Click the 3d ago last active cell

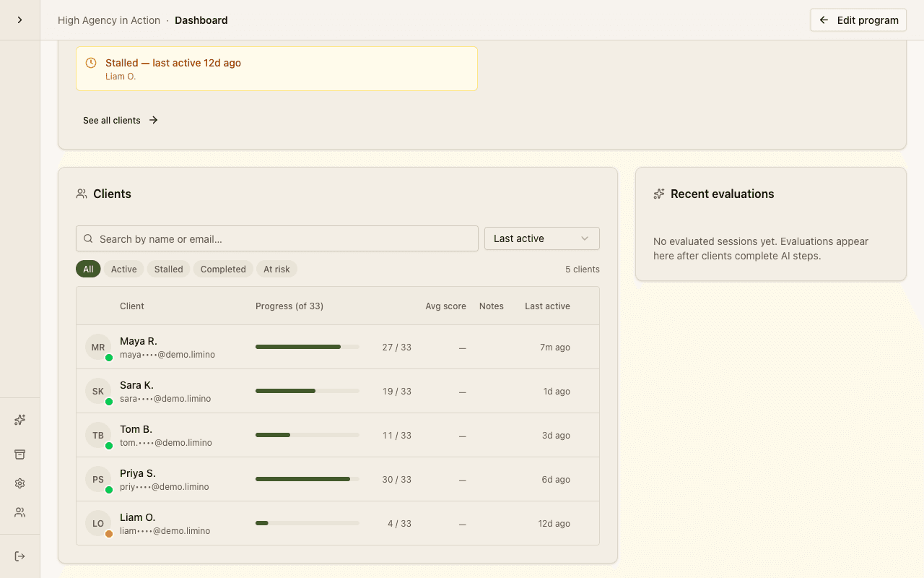click(556, 436)
